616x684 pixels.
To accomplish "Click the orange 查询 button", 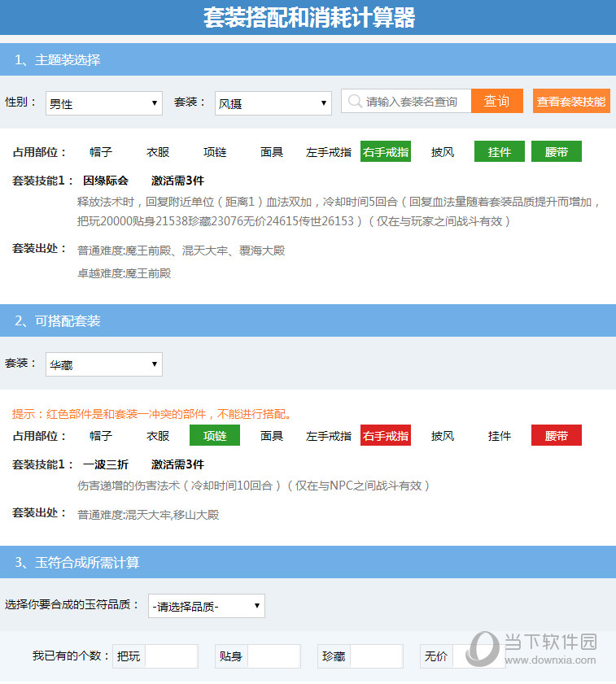I will point(496,101).
